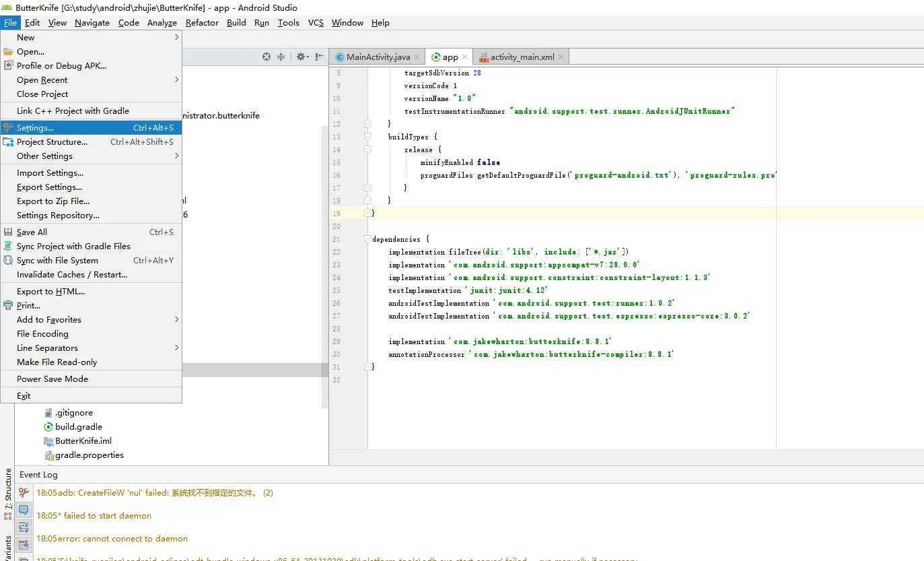This screenshot has width=924, height=561.
Task: Toggle scroll-to-end icon in Event Log
Action: pyautogui.click(x=24, y=544)
